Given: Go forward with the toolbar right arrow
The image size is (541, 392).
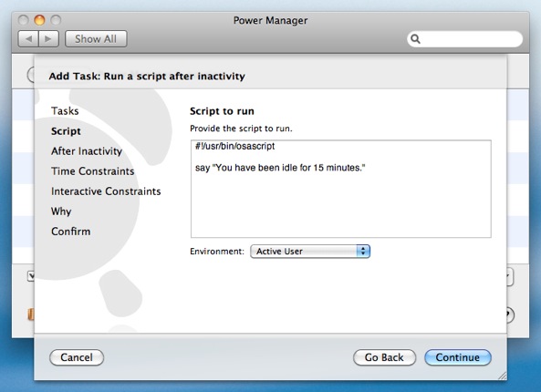Looking at the screenshot, I should pyautogui.click(x=48, y=38).
